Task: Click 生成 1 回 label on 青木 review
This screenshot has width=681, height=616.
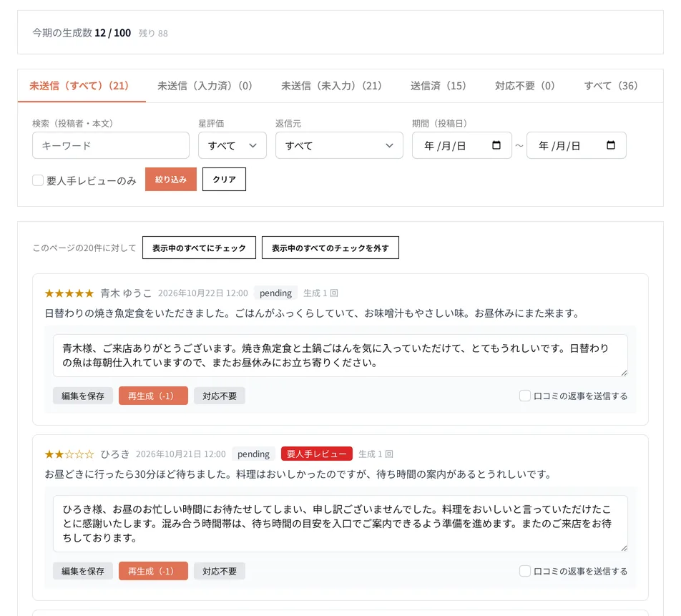Action: (320, 293)
